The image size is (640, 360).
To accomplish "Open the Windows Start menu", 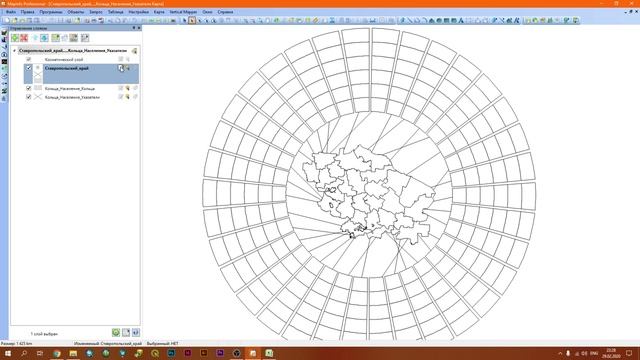I will [7, 353].
